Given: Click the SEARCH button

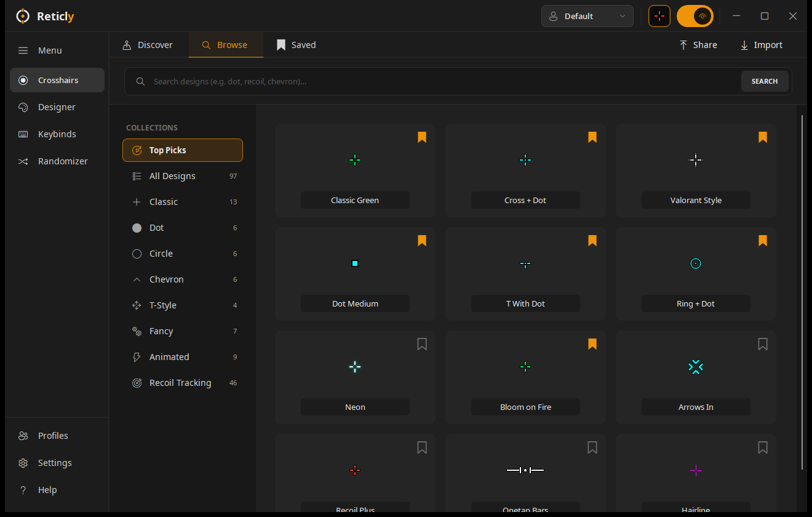Looking at the screenshot, I should (765, 81).
